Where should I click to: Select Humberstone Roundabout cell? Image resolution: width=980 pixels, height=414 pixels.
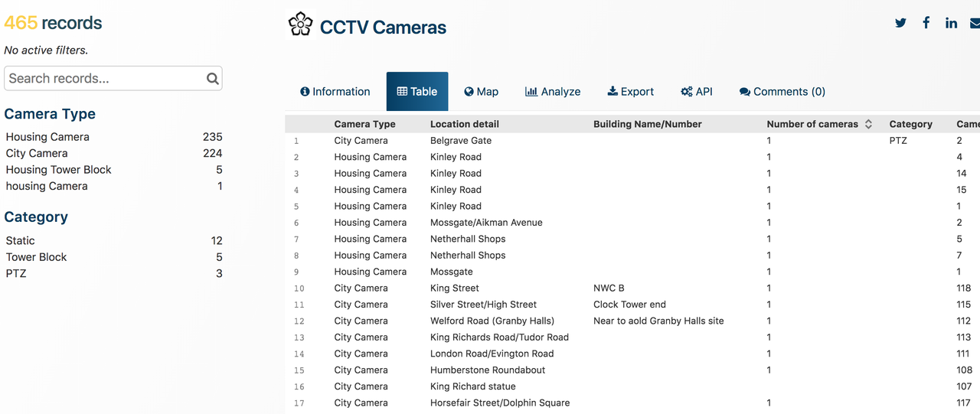click(488, 370)
